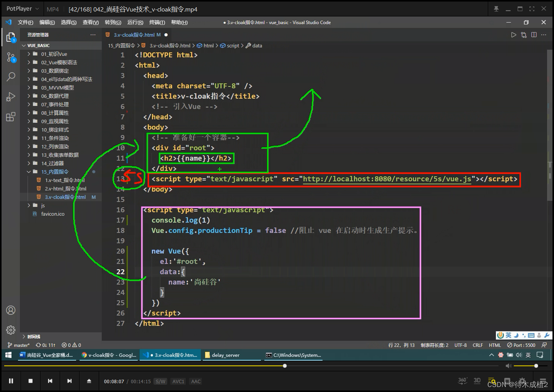
Task: Open the editor More Actions ellipsis
Action: coord(544,35)
